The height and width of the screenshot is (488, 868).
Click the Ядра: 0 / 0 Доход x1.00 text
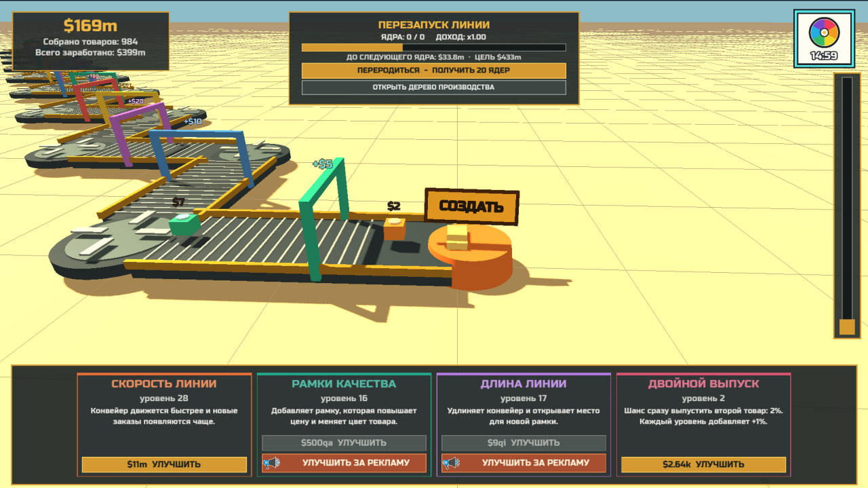coord(433,37)
